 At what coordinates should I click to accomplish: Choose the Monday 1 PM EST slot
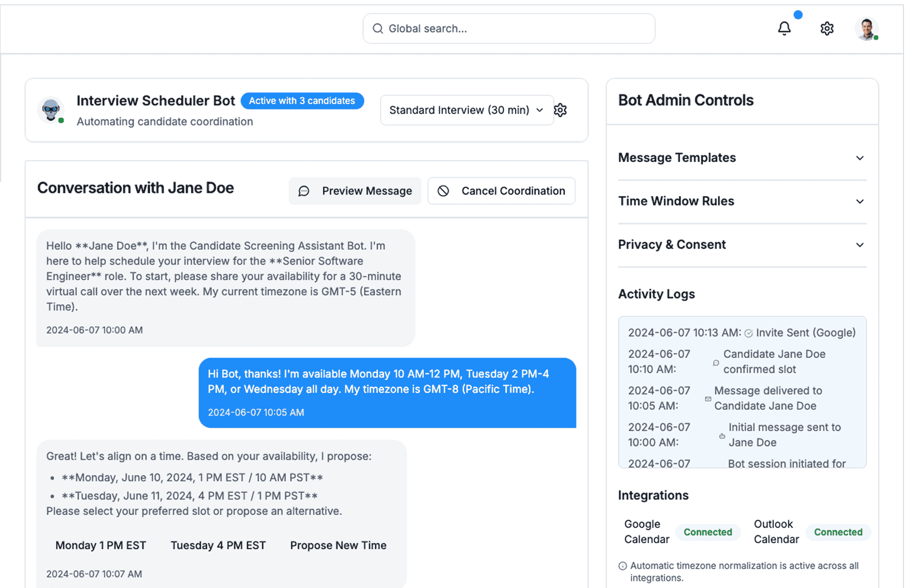(x=101, y=545)
